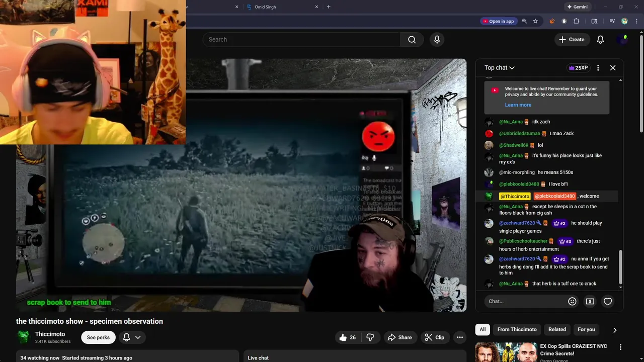Image resolution: width=644 pixels, height=362 pixels.
Task: Open live chat three-dot options
Action: click(x=598, y=67)
